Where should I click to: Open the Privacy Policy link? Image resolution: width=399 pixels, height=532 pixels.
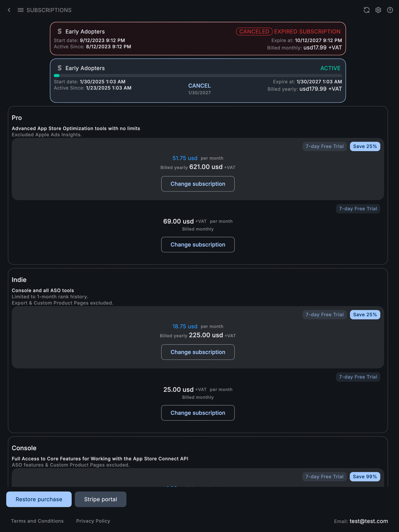pyautogui.click(x=93, y=521)
